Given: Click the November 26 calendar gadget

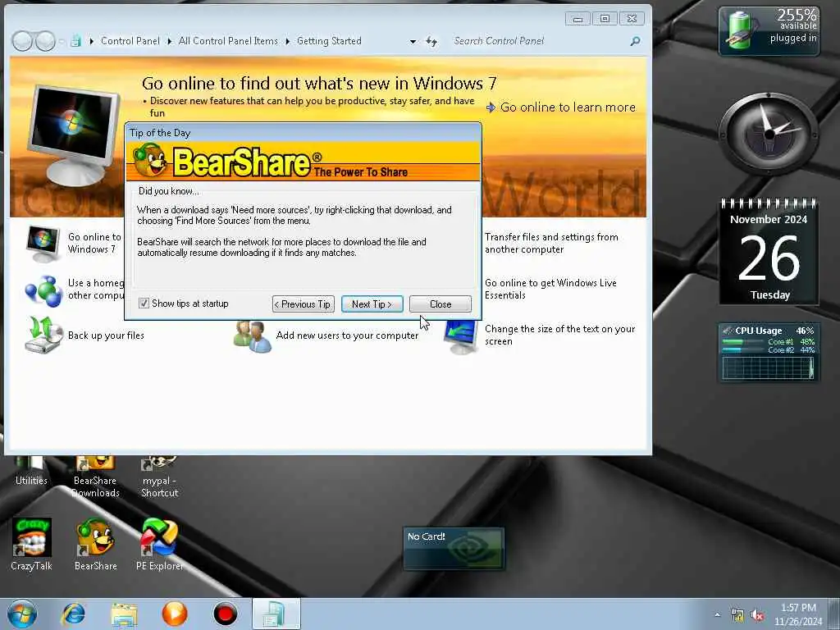Looking at the screenshot, I should click(x=769, y=253).
